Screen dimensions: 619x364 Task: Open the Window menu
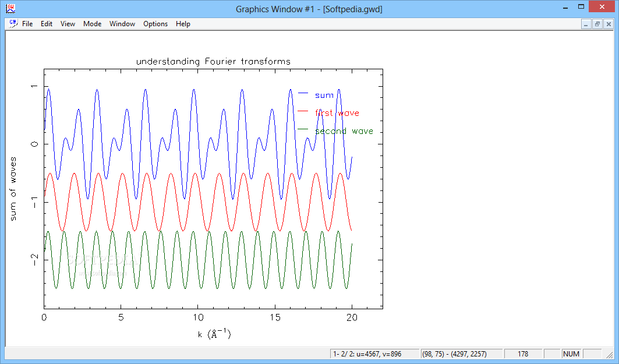tap(122, 24)
